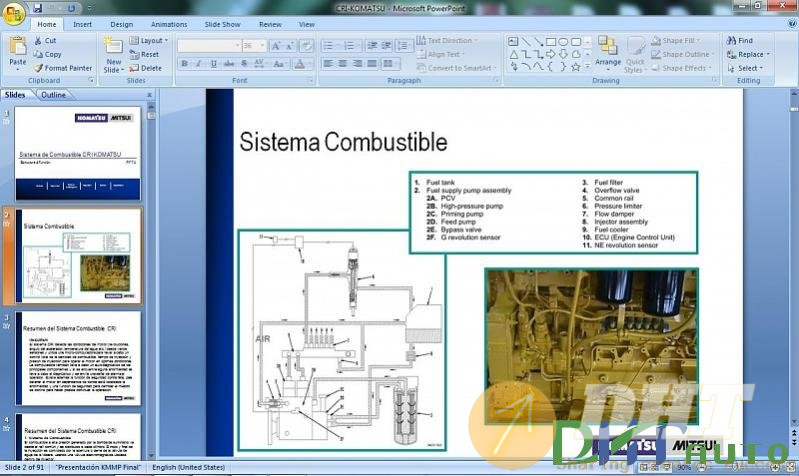This screenshot has height=476, width=799.
Task: Click the Find button
Action: point(740,40)
